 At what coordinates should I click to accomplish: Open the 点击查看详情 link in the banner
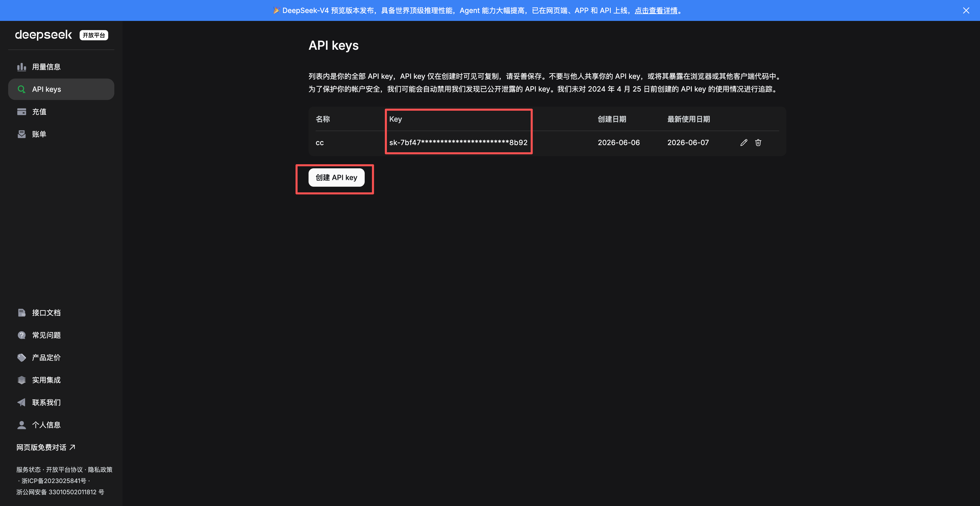[656, 11]
